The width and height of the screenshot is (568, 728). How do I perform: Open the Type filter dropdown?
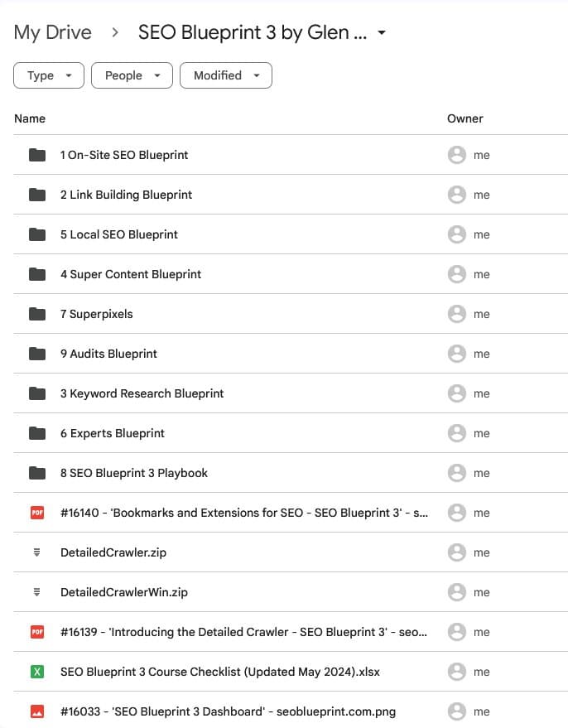[x=49, y=75]
